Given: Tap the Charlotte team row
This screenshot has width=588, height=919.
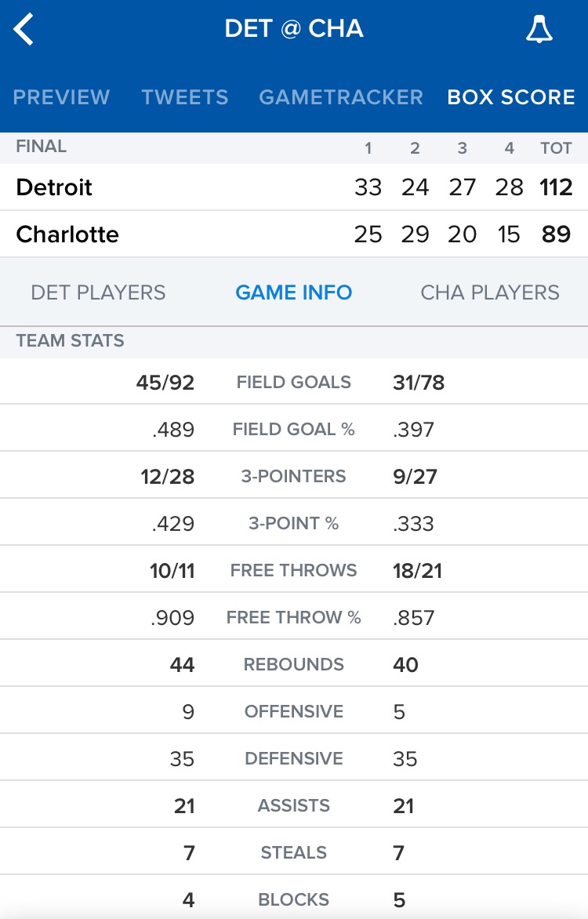Looking at the screenshot, I should pyautogui.click(x=294, y=234).
